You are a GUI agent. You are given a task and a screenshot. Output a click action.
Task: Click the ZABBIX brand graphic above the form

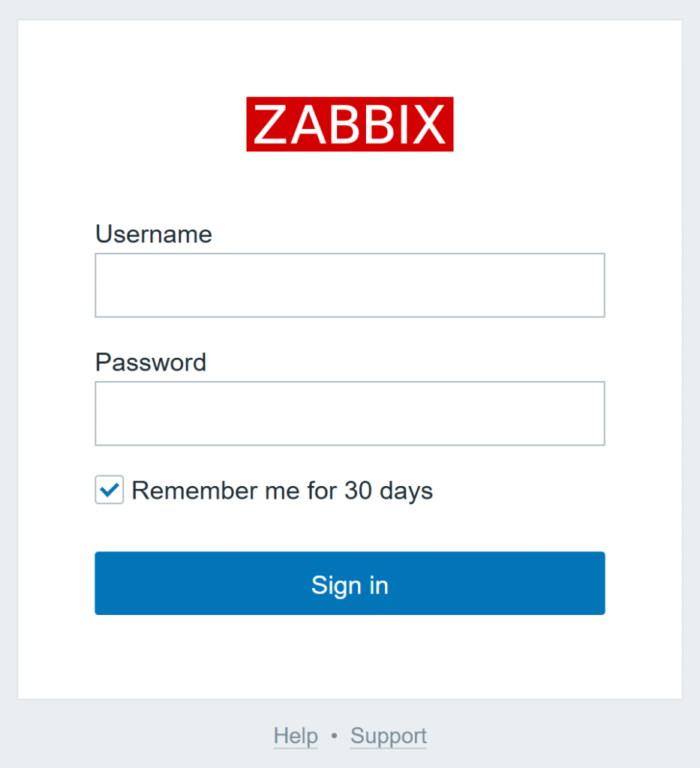click(350, 124)
